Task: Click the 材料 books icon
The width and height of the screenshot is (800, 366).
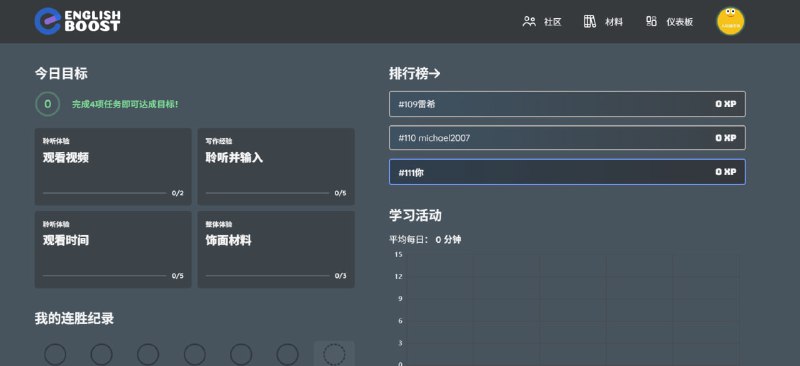Action: tap(590, 21)
